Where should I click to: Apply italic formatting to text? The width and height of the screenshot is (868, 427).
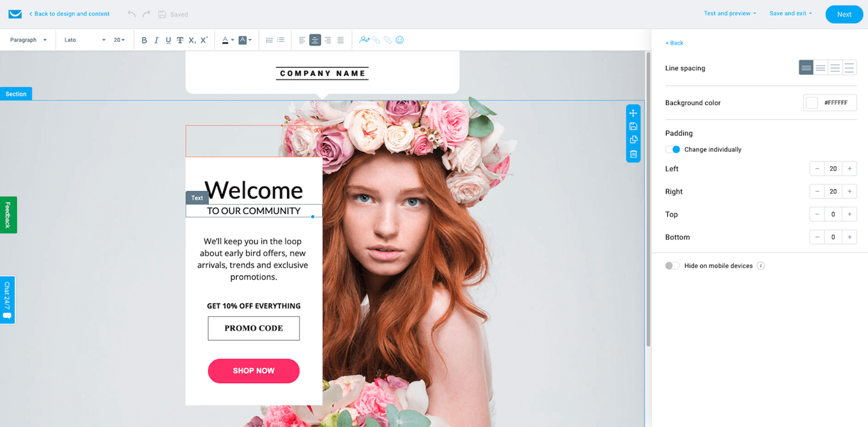(x=156, y=40)
